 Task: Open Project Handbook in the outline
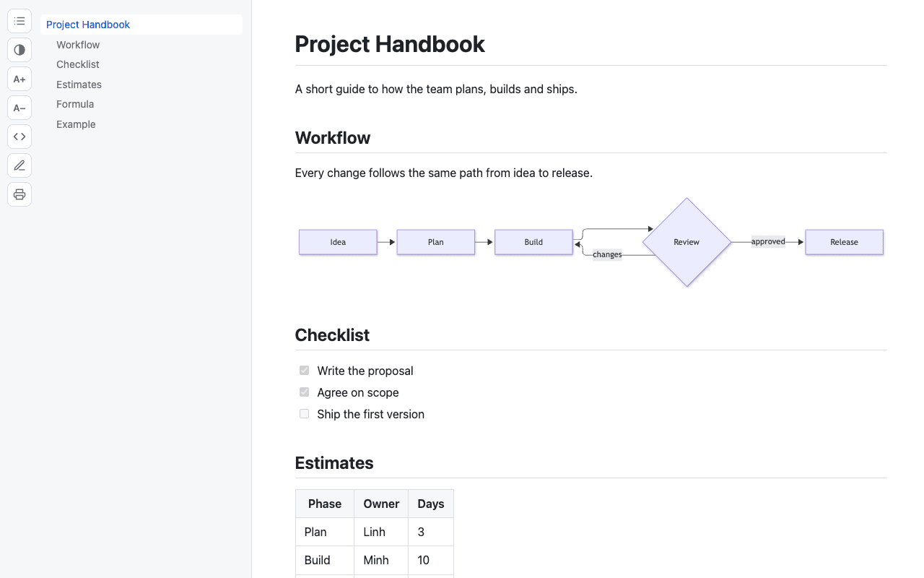(141, 25)
